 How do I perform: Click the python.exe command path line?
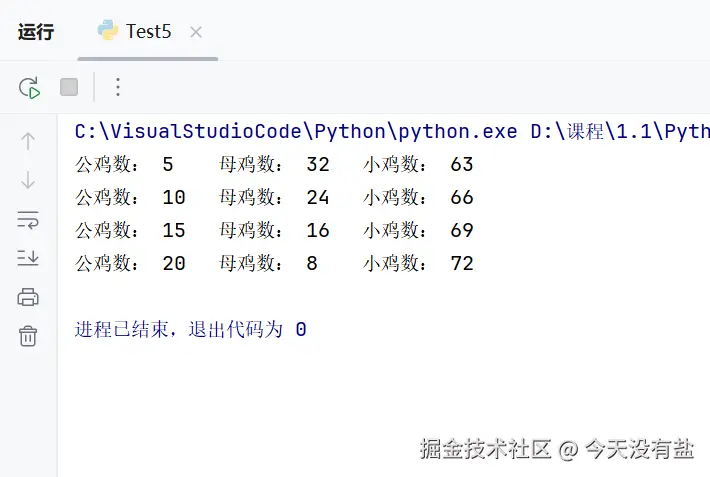point(392,131)
